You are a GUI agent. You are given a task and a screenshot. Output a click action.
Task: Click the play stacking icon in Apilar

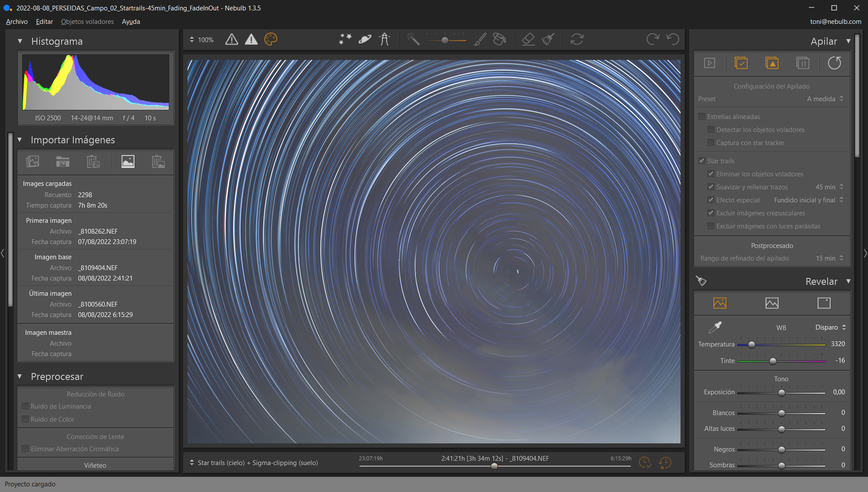pyautogui.click(x=710, y=63)
